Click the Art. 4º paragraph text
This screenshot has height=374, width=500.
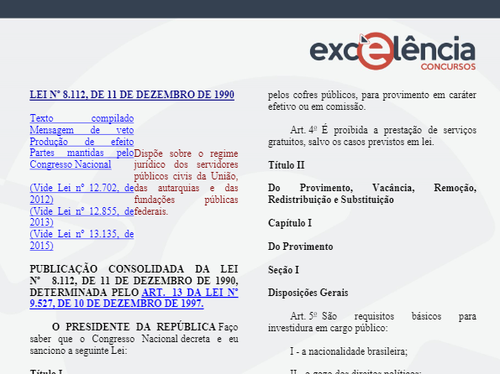[x=372, y=136]
